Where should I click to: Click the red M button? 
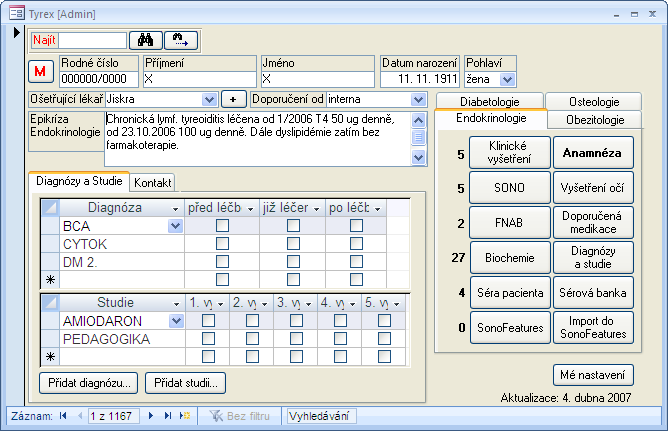41,71
